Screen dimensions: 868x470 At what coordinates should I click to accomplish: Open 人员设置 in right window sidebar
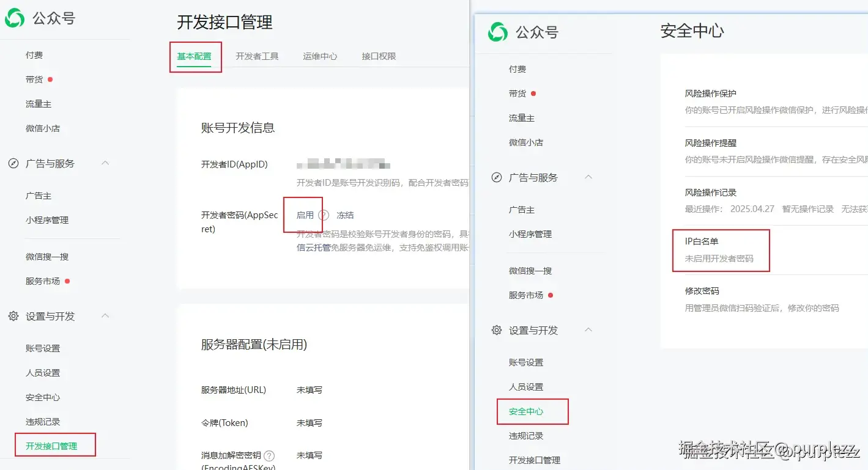click(526, 387)
